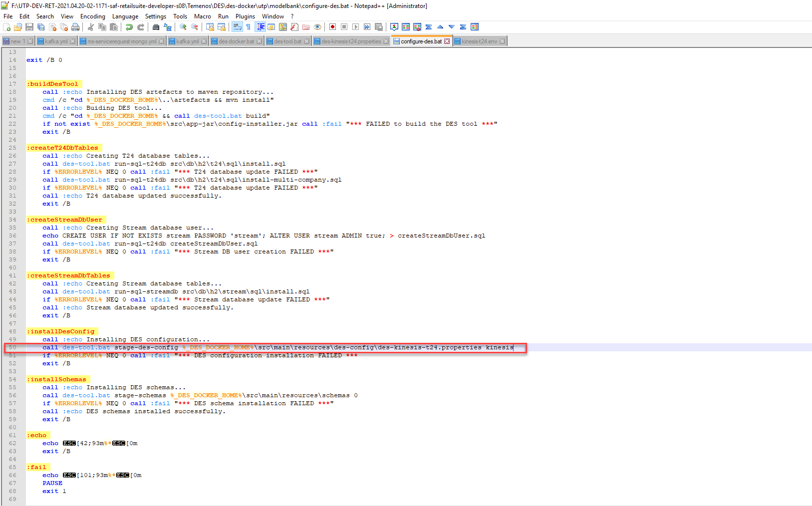Screen dimensions: 812x506
Task: Click the Save All toolbar icon
Action: coord(41,27)
